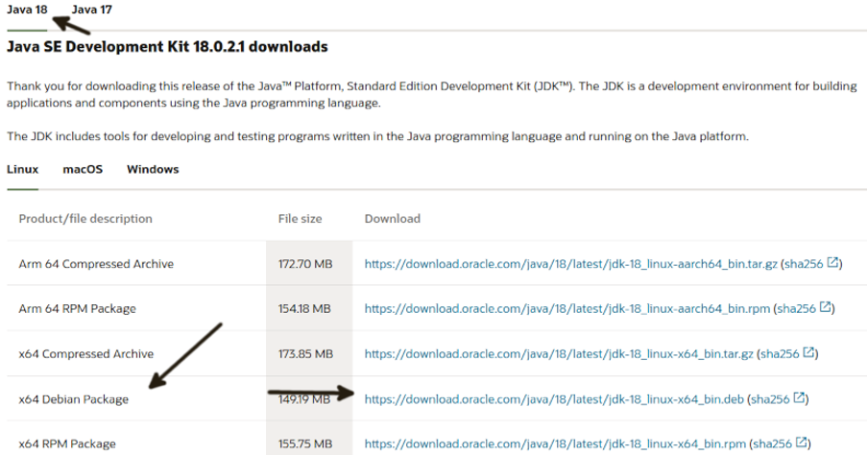Download the jdk-18_linux-x64_bin.tar.gz link
The height and width of the screenshot is (455, 868).
pyautogui.click(x=559, y=353)
